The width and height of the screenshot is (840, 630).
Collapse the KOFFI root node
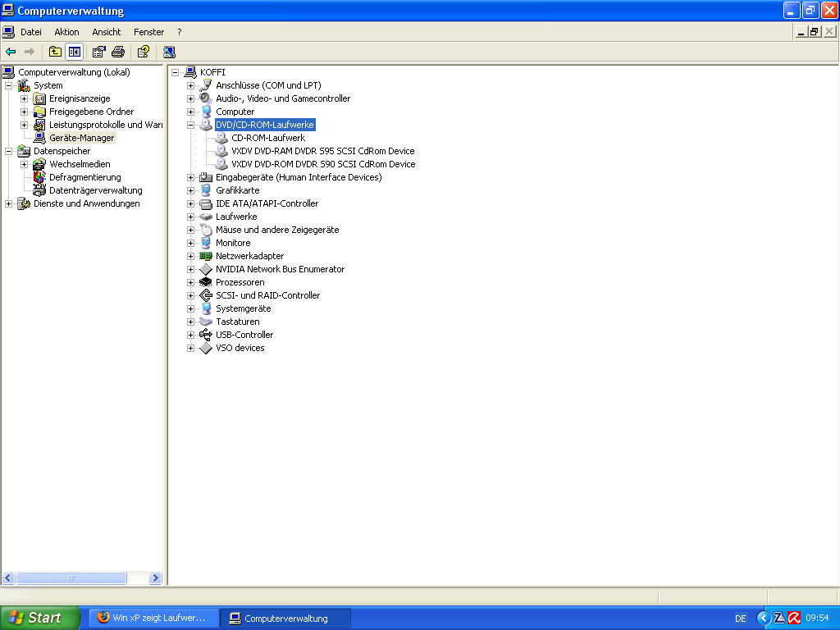pos(175,72)
